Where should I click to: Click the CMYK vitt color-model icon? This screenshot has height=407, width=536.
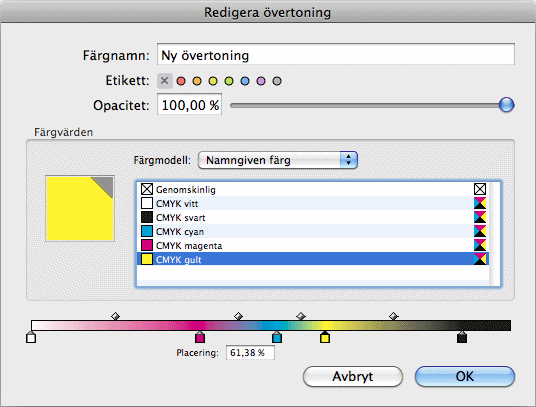click(x=480, y=203)
